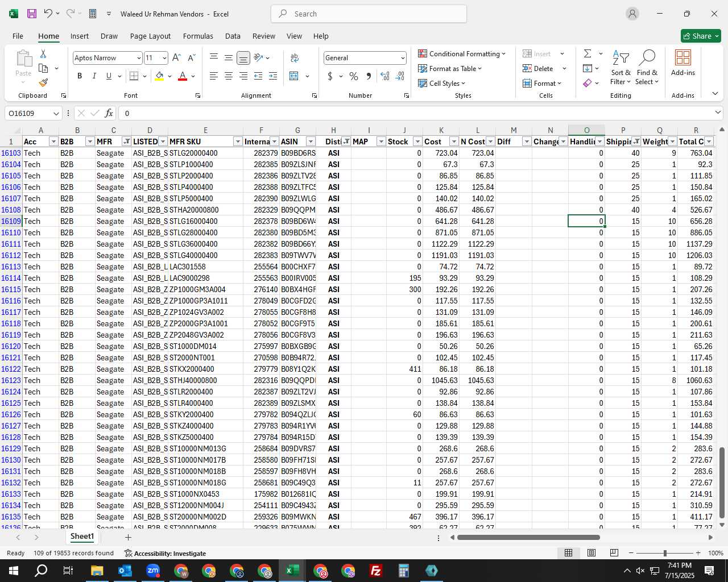Viewport: 728px width, 582px height.
Task: Toggle Top Align for cells
Action: coord(214,57)
